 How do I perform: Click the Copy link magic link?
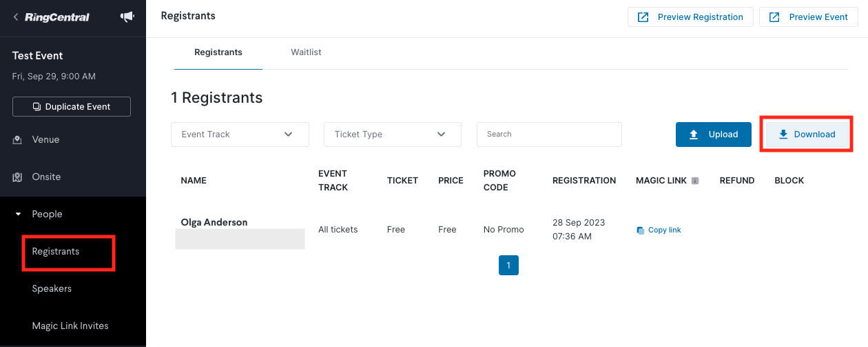tap(659, 230)
